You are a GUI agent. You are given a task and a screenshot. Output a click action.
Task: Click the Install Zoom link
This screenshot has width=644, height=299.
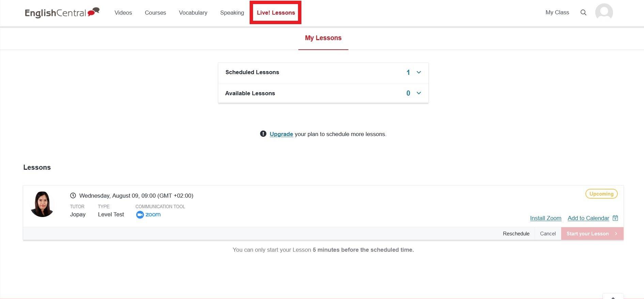pos(546,218)
